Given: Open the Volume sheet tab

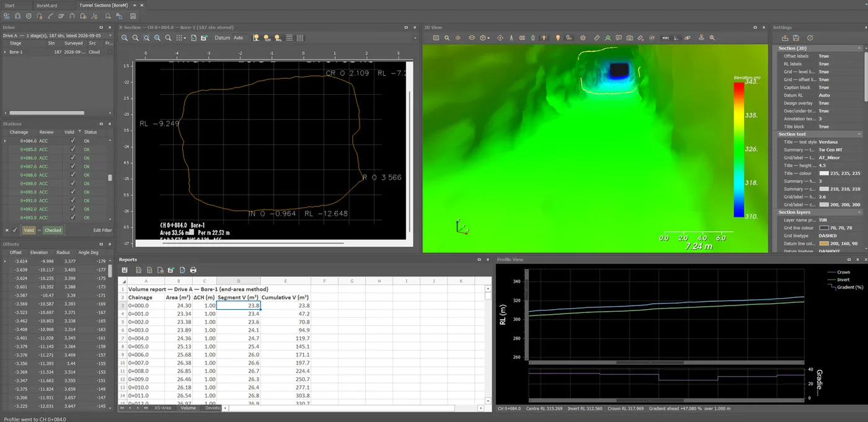Looking at the screenshot, I should [x=188, y=408].
